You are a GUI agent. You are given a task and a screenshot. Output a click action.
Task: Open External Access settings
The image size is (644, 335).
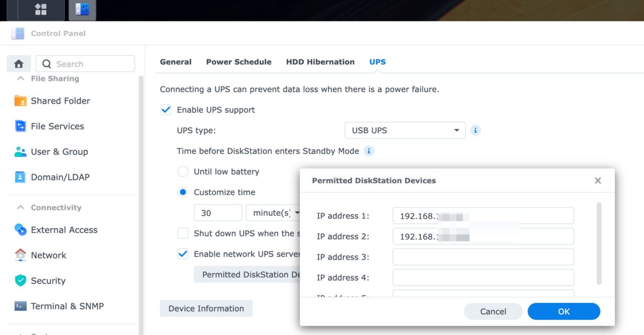click(x=64, y=230)
